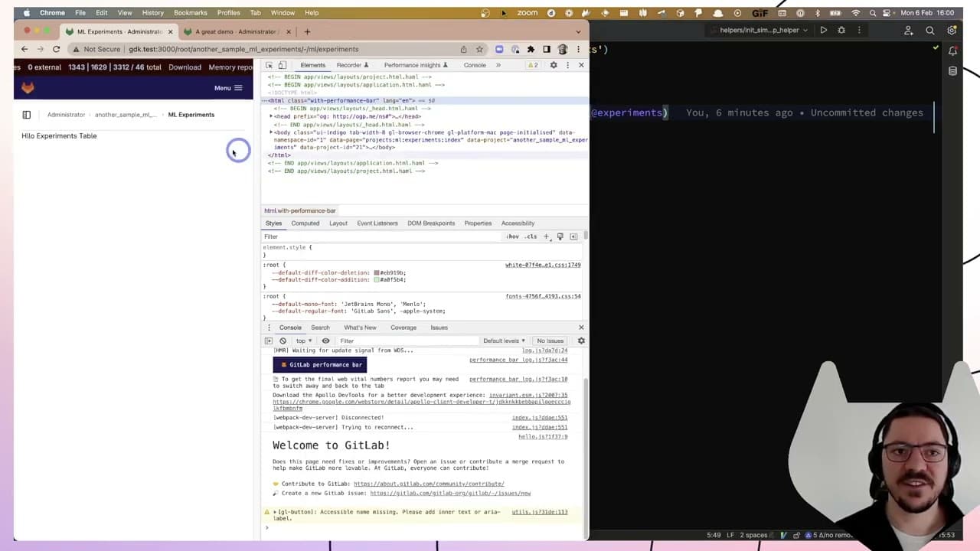Click the warnings count badge showing 2
Screen dimensions: 980x551
532,65
